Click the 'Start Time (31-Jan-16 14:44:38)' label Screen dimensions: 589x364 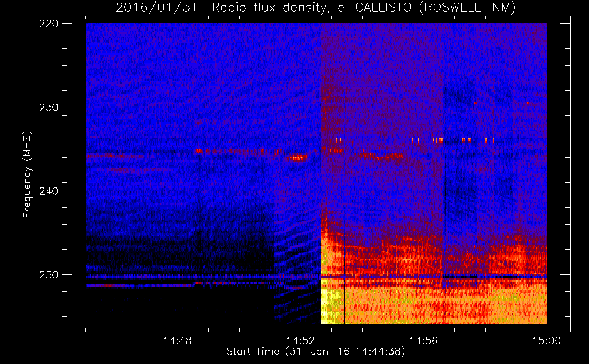point(316,352)
